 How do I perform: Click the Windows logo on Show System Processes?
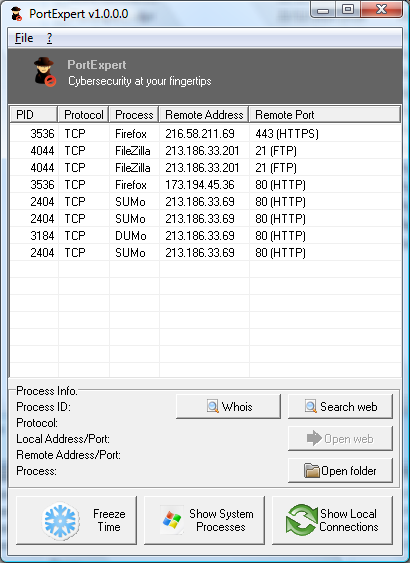pos(172,520)
